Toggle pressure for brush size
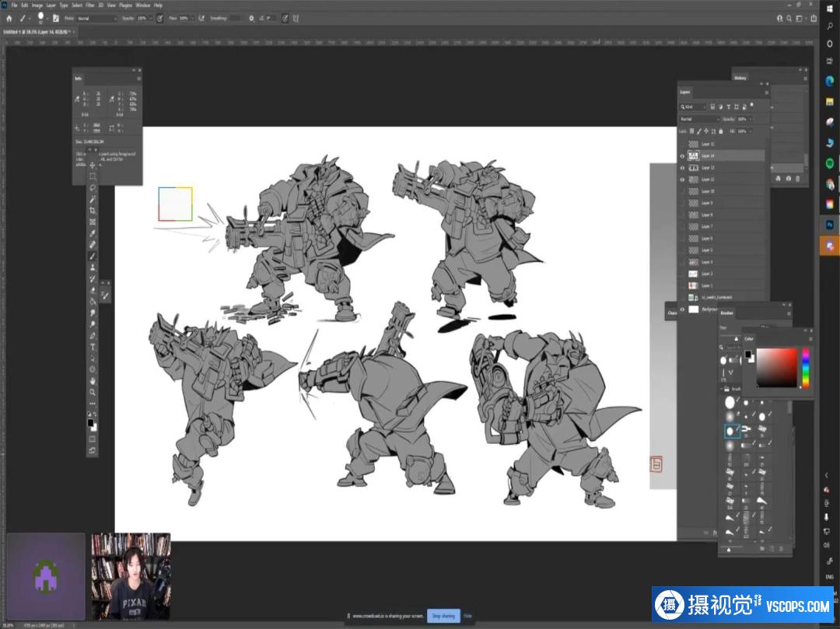The height and width of the screenshot is (629, 840). tap(285, 18)
